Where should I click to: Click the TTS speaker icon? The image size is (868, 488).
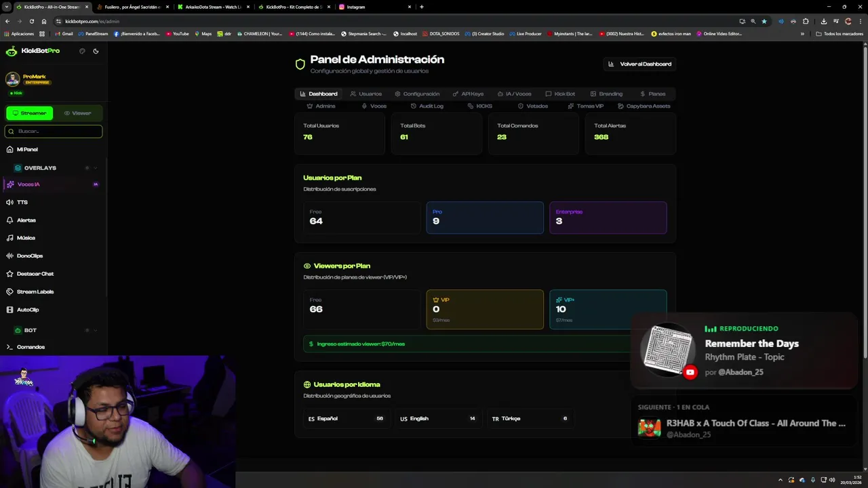(9, 203)
